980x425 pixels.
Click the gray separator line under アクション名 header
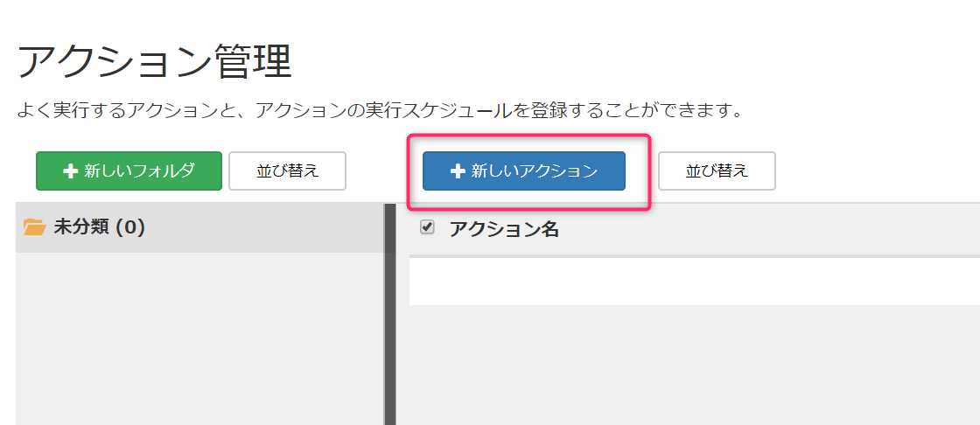click(x=695, y=256)
